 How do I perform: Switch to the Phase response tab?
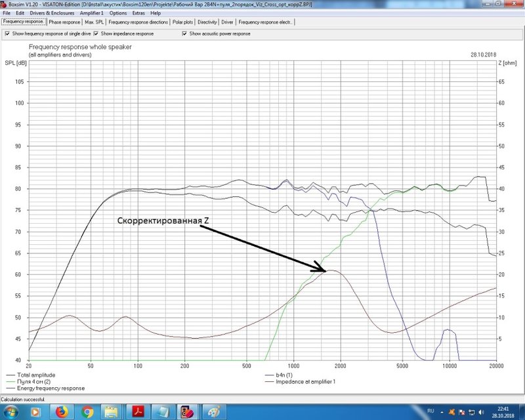[63, 22]
